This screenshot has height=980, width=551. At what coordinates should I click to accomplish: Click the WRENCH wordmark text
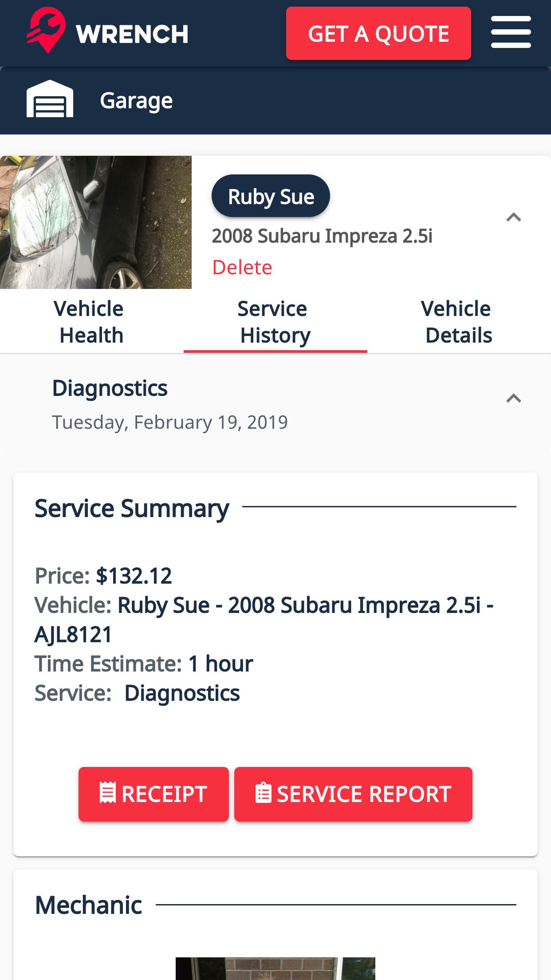(132, 34)
